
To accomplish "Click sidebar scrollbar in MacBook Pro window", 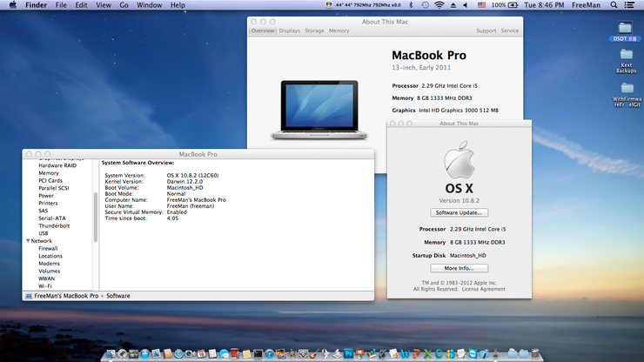I will (x=96, y=217).
